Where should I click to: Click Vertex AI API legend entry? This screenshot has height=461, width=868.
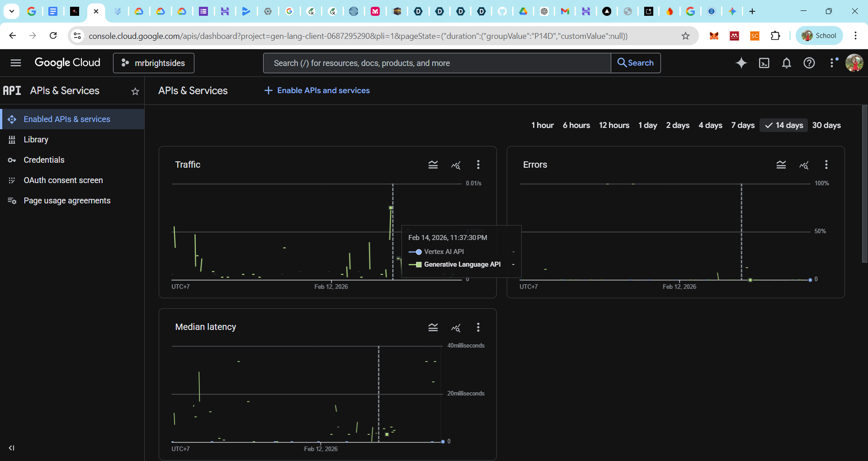point(461,252)
